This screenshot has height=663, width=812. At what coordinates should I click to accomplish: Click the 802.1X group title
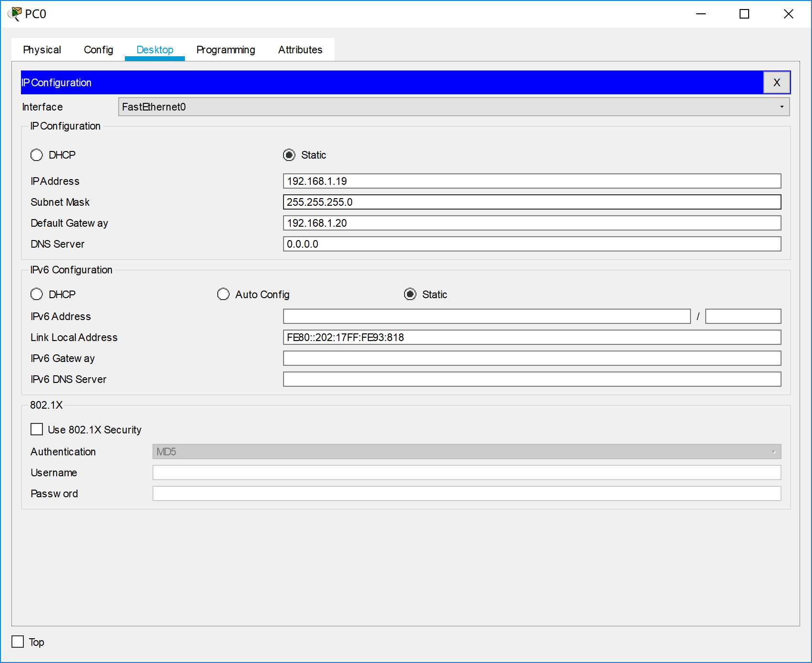[46, 405]
